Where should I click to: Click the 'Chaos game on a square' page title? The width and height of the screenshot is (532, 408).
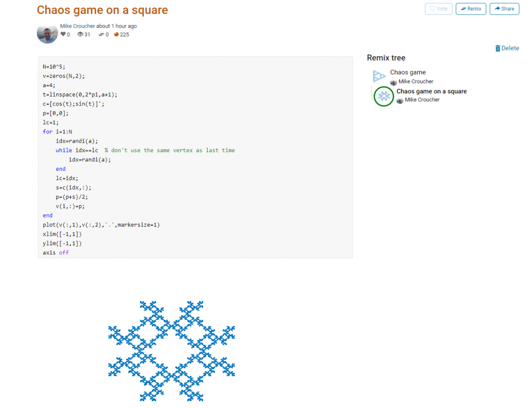pyautogui.click(x=102, y=10)
